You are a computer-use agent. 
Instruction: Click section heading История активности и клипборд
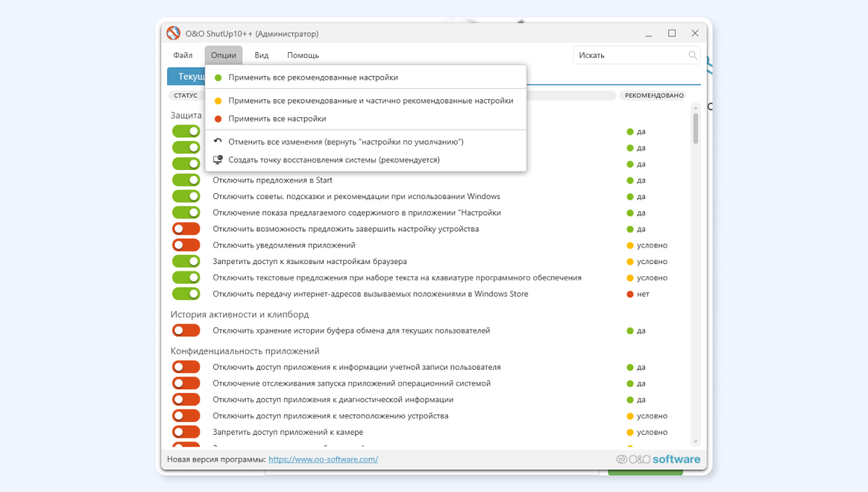(x=239, y=314)
